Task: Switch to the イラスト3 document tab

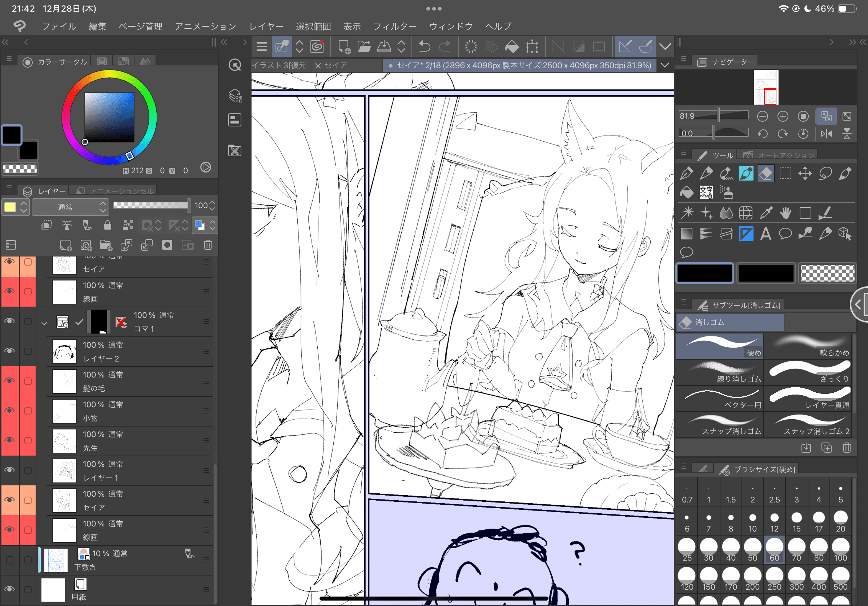Action: (x=279, y=65)
